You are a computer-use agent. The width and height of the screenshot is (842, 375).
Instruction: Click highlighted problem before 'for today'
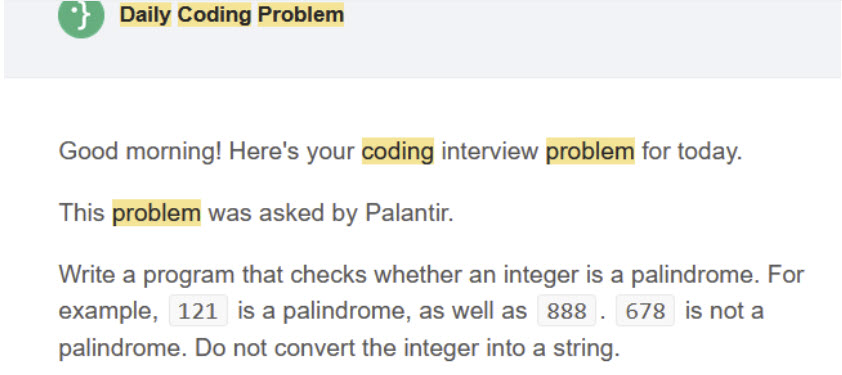[x=590, y=152]
